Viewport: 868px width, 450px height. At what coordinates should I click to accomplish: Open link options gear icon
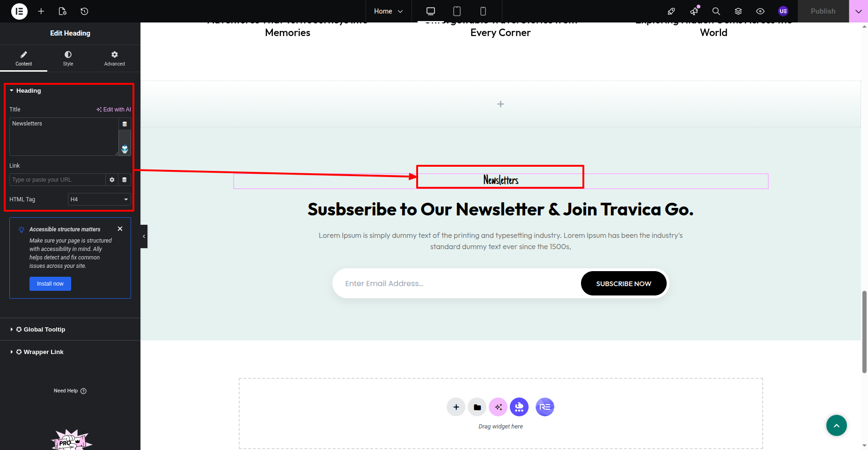[x=112, y=180]
